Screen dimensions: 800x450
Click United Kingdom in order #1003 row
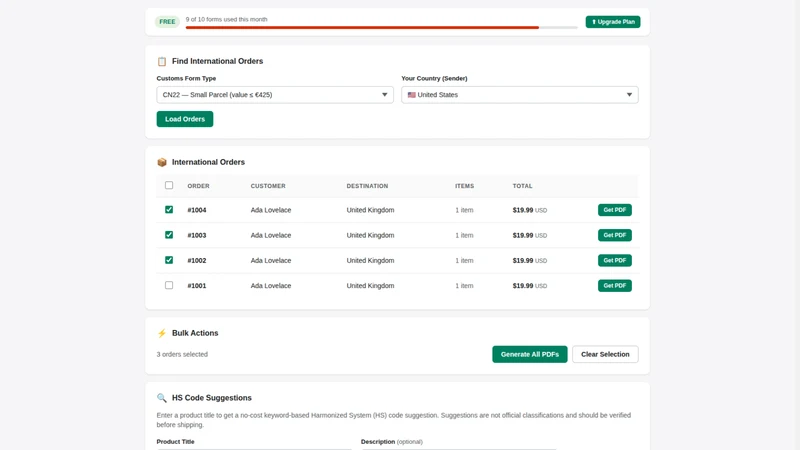pyautogui.click(x=370, y=235)
